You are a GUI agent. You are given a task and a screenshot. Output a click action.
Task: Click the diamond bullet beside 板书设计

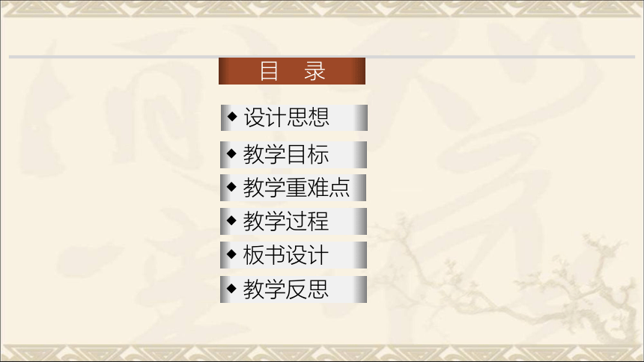[231, 254]
